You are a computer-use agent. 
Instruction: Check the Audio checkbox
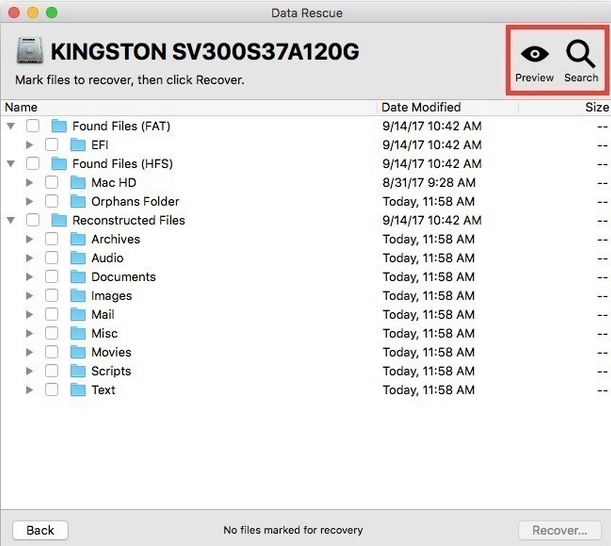pyautogui.click(x=51, y=258)
